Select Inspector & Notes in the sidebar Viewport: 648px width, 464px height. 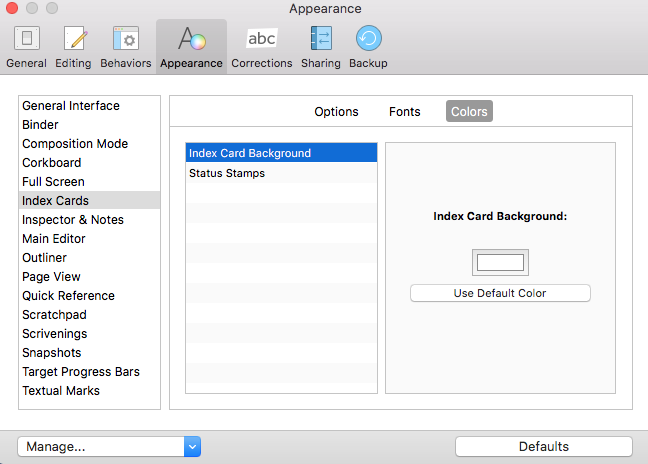[89, 220]
